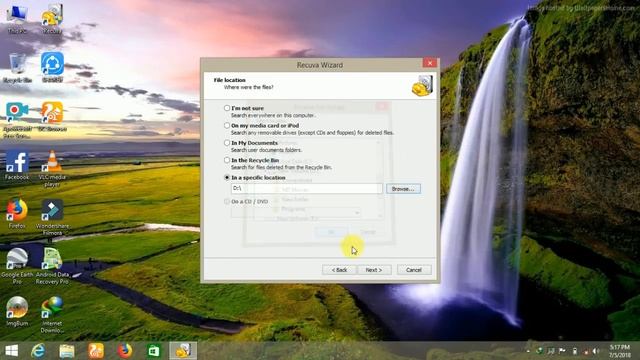The image size is (640, 360).
Task: Open the Apowersoft screen recorder shortcut
Action: tap(17, 120)
